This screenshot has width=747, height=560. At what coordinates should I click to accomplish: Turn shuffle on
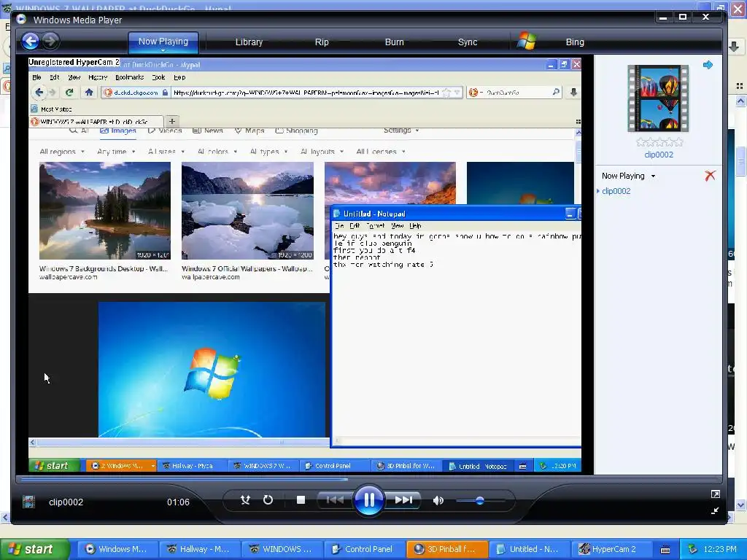(x=245, y=500)
